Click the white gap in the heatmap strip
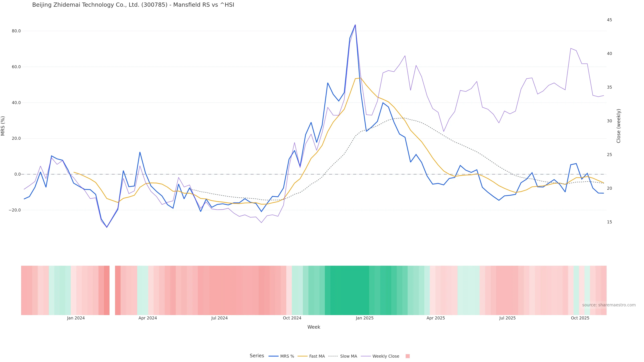Screen dimensions: 644x362 click(x=112, y=290)
